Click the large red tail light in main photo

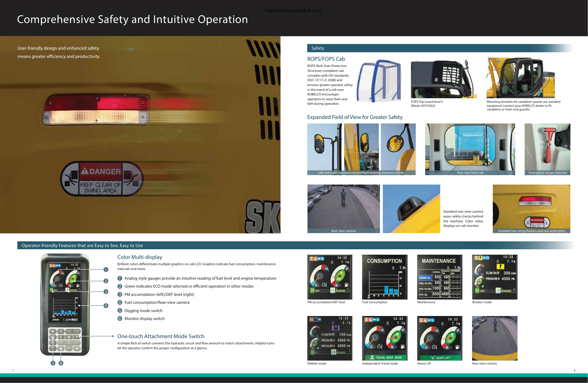pyautogui.click(x=97, y=109)
